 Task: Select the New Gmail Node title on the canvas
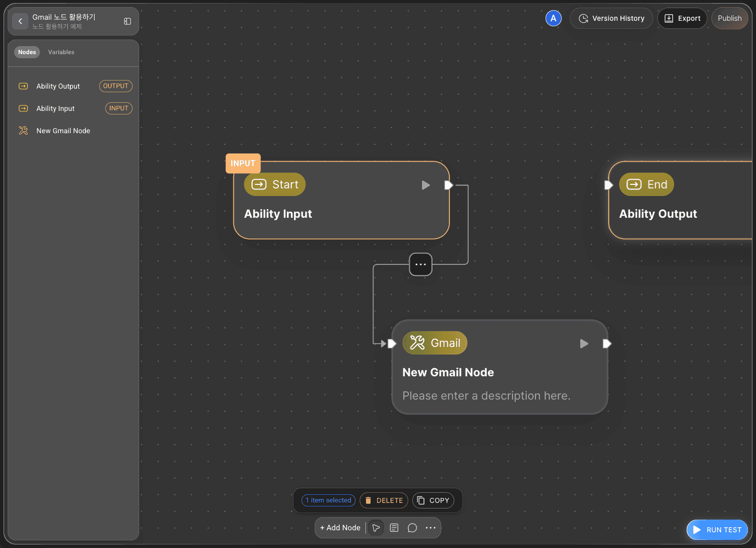(448, 372)
